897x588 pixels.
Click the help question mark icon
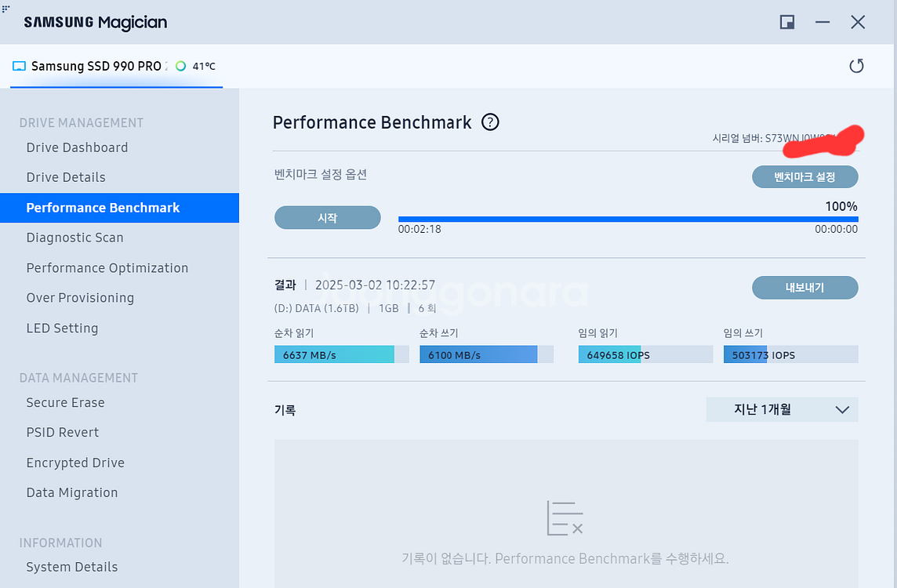tap(490, 122)
